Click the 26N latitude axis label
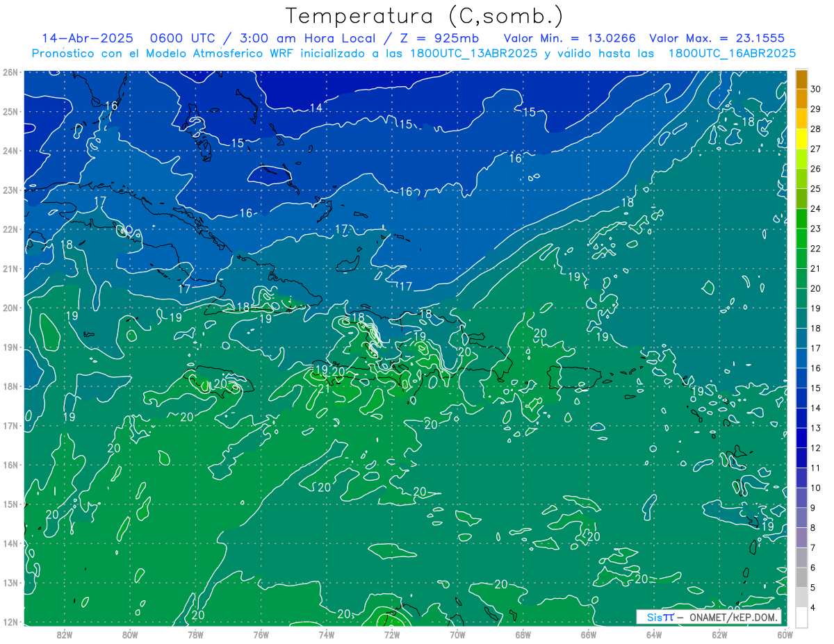Viewport: 834px width, 644px height. pyautogui.click(x=10, y=72)
